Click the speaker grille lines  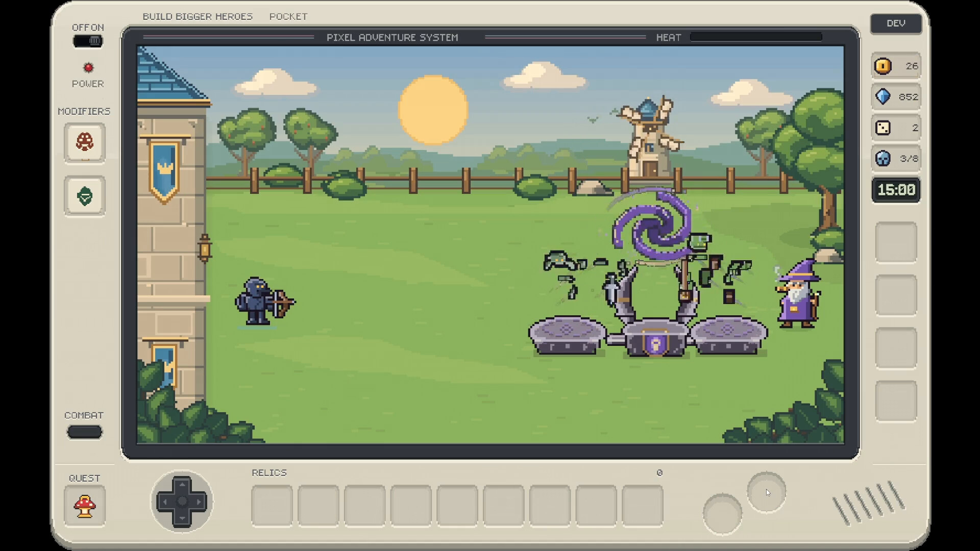pyautogui.click(x=869, y=503)
